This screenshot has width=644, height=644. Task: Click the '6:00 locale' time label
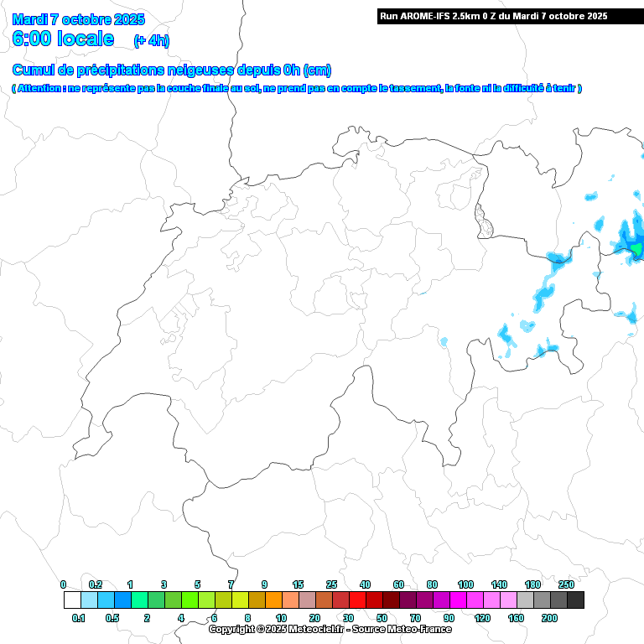pyautogui.click(x=64, y=39)
